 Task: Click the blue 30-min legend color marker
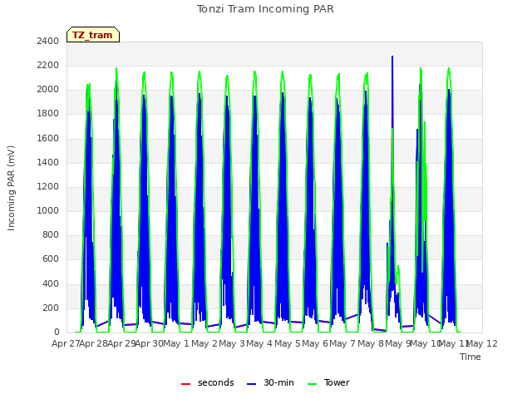(251, 384)
